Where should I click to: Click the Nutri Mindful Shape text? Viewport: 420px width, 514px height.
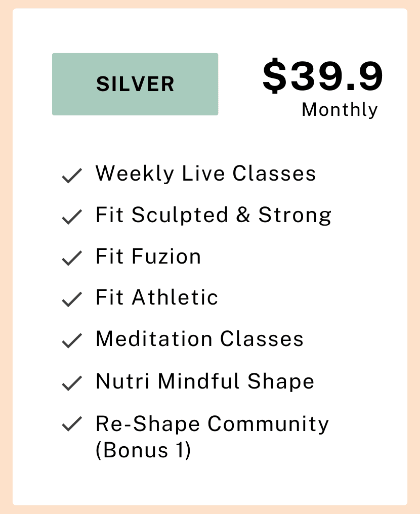205,381
